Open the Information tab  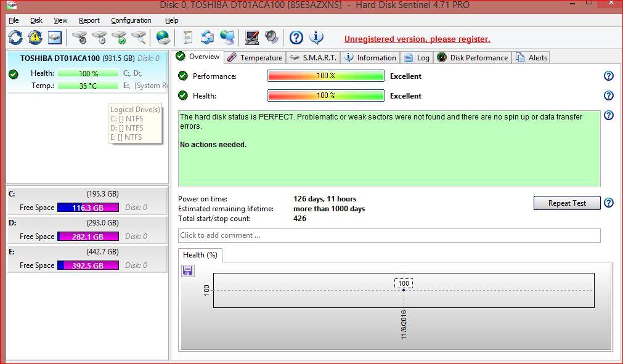[x=370, y=57]
